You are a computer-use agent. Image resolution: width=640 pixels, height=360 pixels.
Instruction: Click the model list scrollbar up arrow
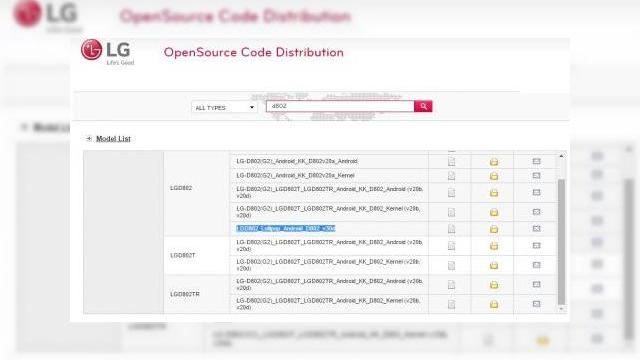point(561,156)
